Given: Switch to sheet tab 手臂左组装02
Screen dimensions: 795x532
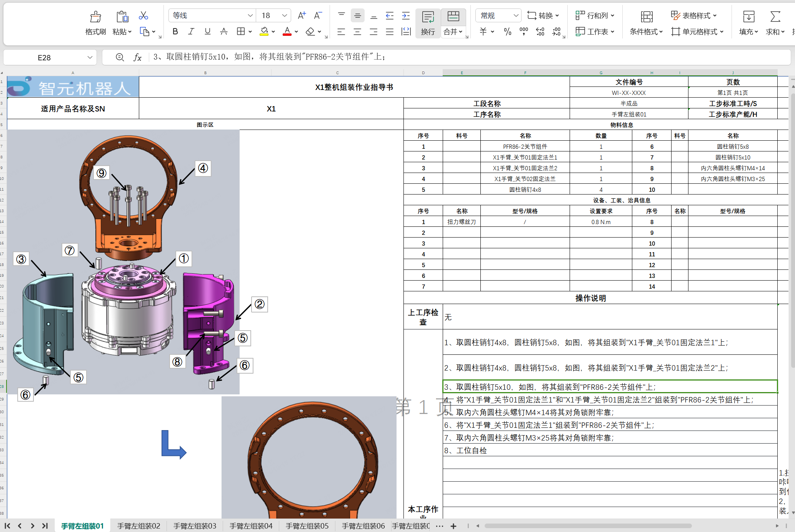Looking at the screenshot, I should [138, 526].
